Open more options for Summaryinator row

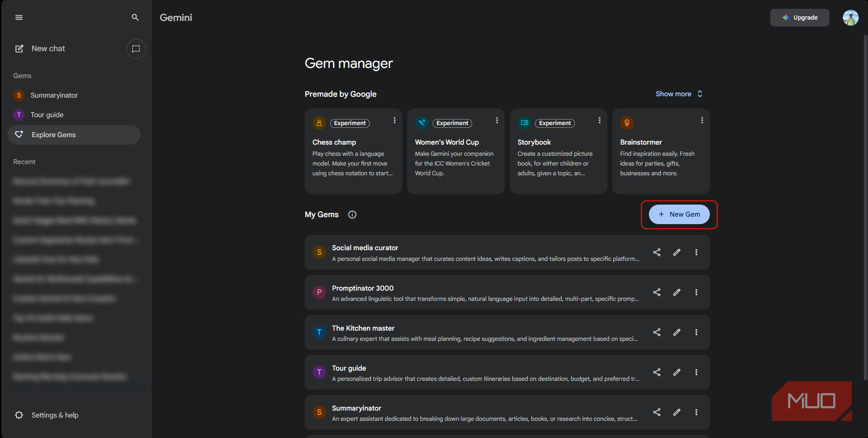[x=696, y=412]
